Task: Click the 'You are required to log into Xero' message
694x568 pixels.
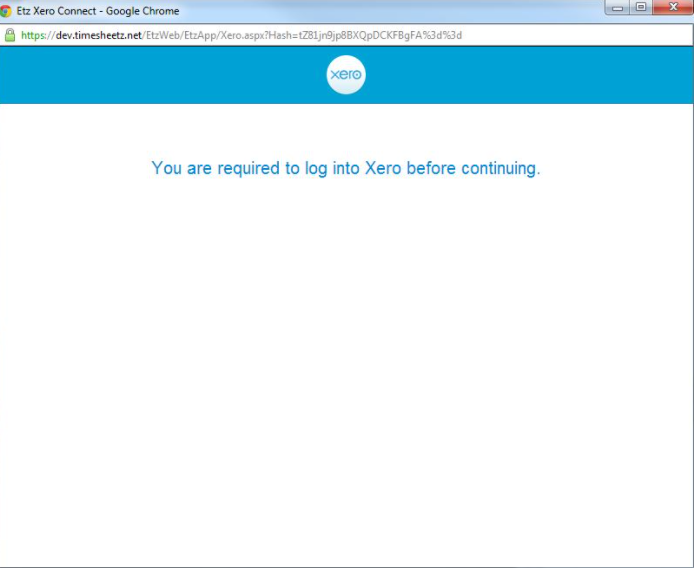Action: coord(346,169)
